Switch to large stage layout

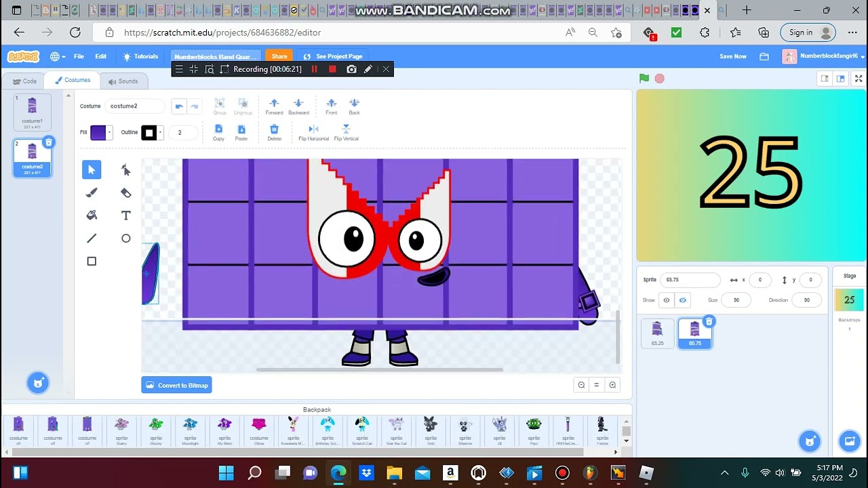[840, 79]
